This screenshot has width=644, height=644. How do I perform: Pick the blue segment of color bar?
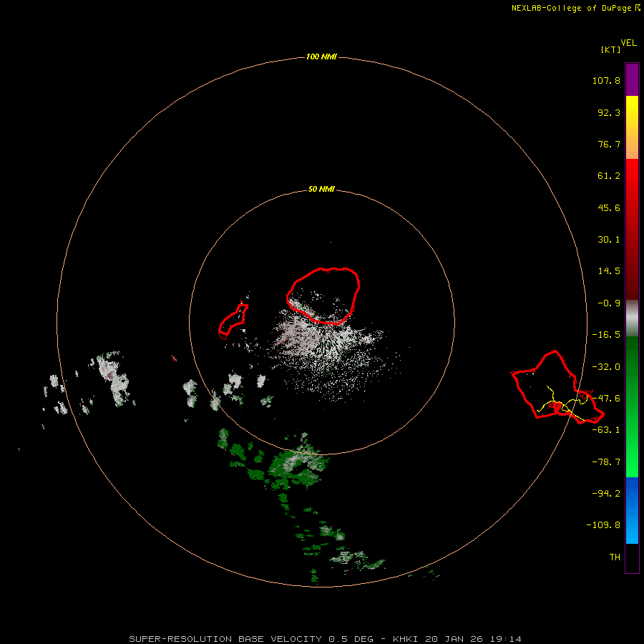click(632, 510)
